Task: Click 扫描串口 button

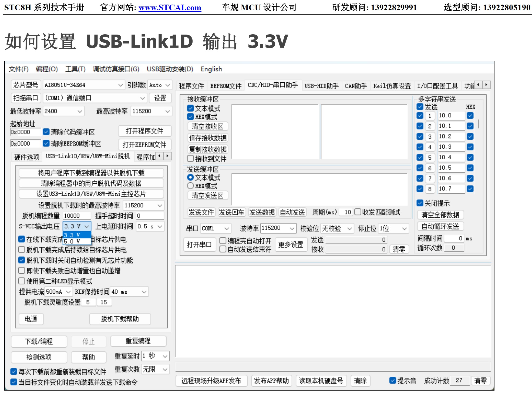Action: (26, 98)
